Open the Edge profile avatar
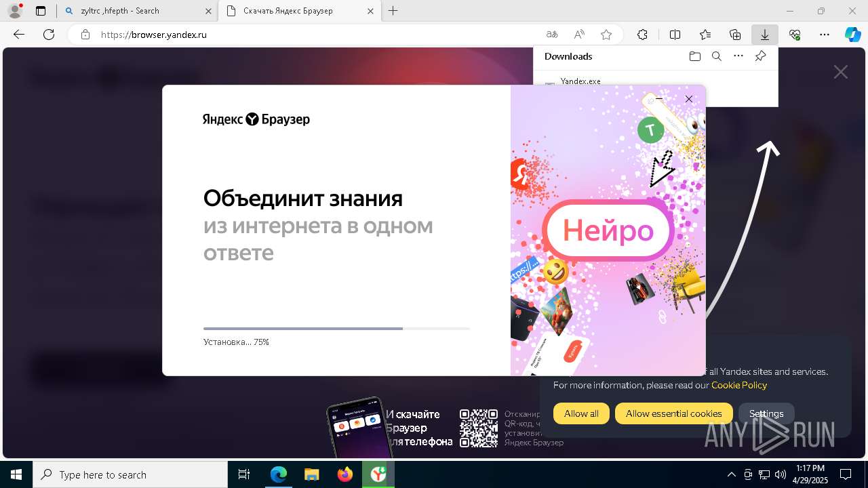The image size is (868, 488). click(x=15, y=11)
